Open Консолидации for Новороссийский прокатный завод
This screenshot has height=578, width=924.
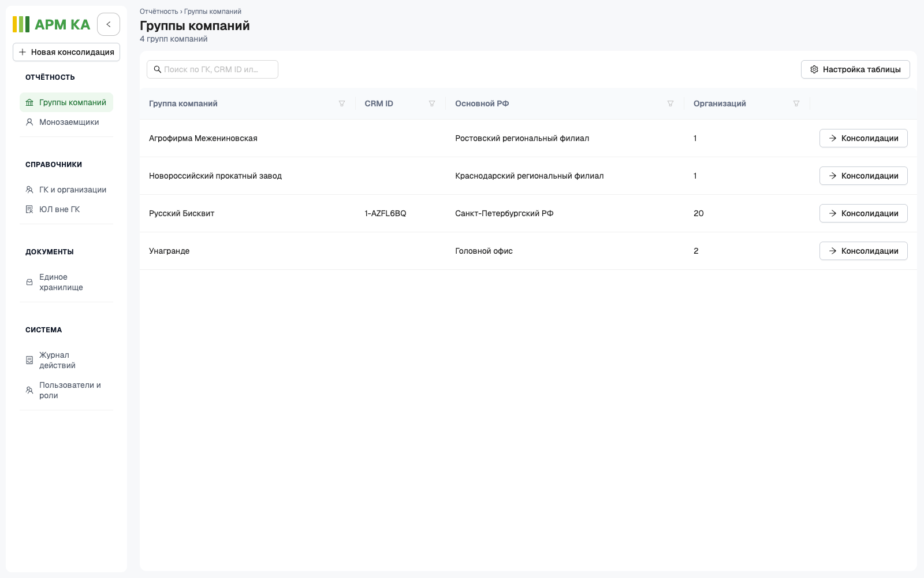click(863, 176)
